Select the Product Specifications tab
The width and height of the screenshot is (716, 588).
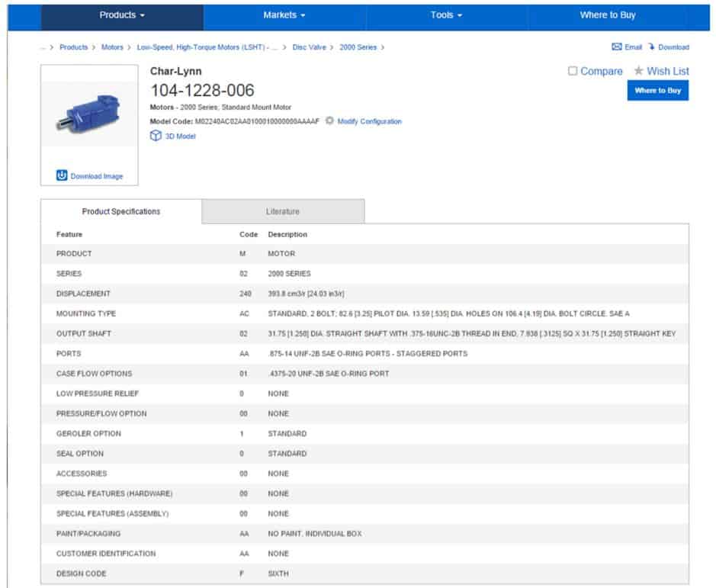[x=122, y=211]
